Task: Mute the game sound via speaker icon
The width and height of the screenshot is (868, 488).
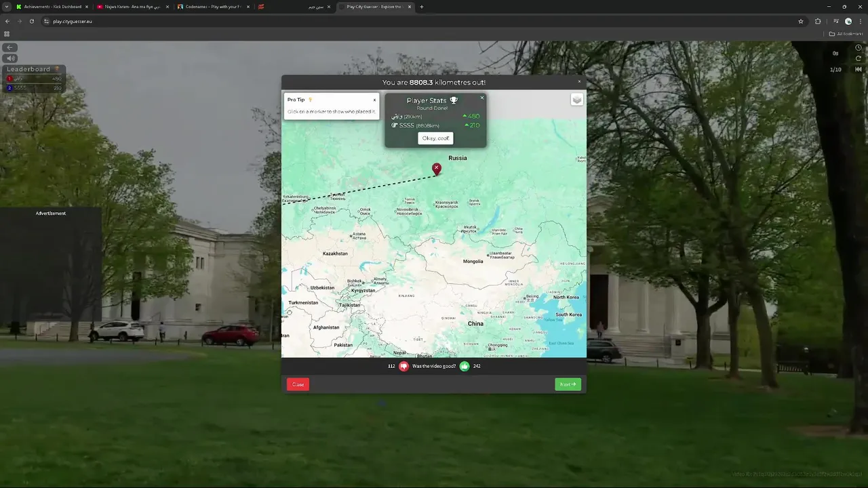Action: 10,58
